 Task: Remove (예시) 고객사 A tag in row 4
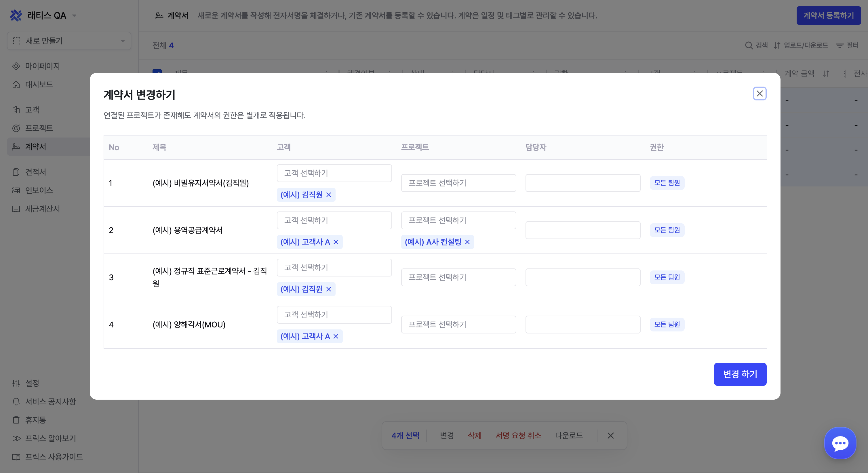coord(336,336)
